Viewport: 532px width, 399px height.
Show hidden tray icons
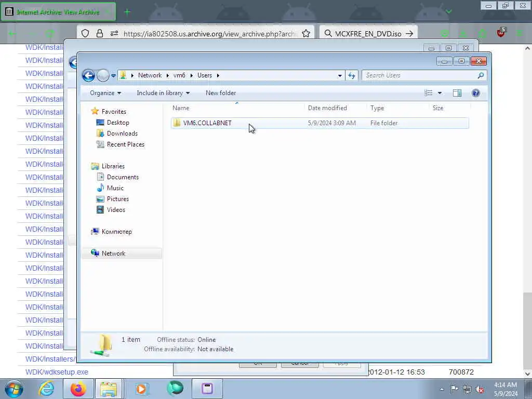click(x=442, y=390)
